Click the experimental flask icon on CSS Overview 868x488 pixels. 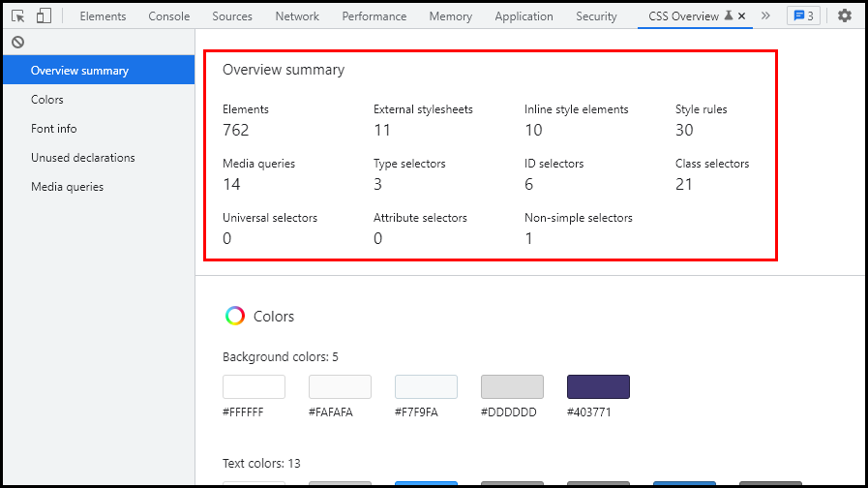click(729, 15)
